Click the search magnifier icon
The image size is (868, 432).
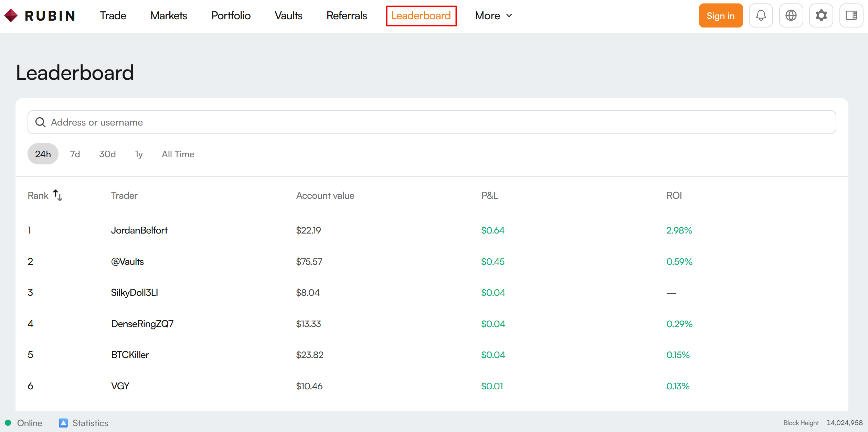coord(40,122)
